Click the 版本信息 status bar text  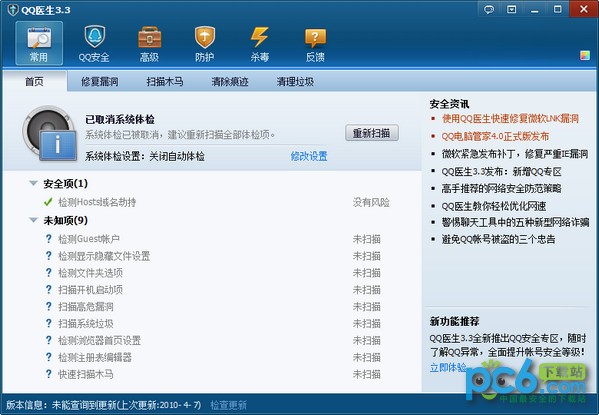pos(104,405)
